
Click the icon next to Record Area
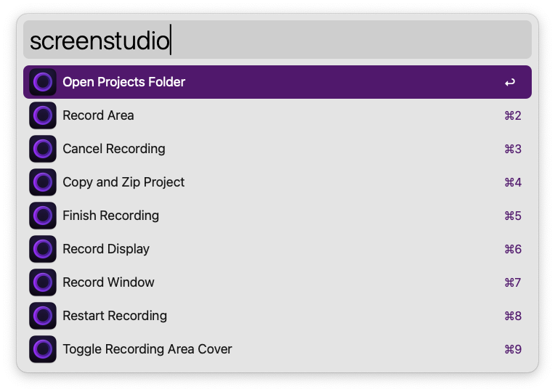43,115
